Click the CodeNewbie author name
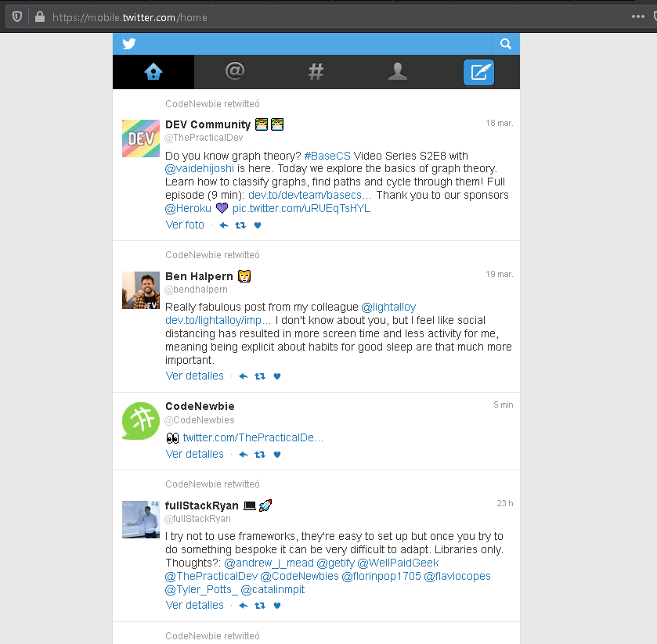Screen dimensions: 657x644 (200, 407)
